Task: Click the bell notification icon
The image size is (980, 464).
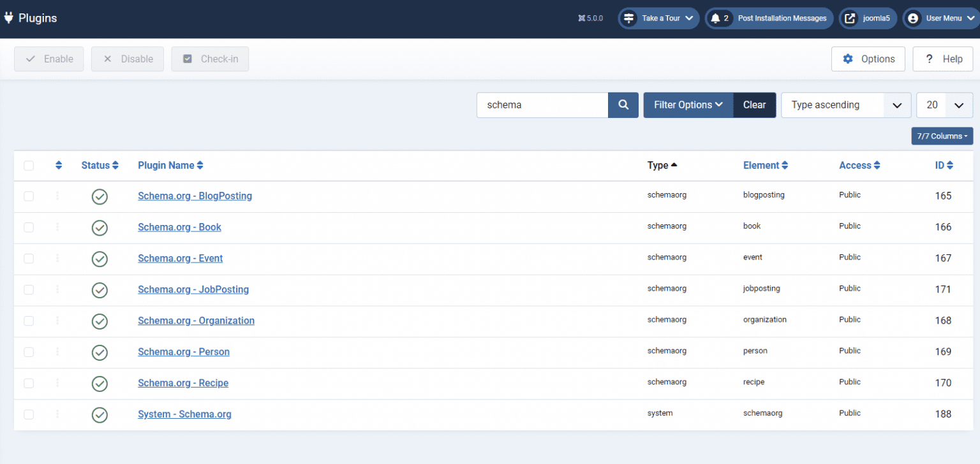Action: tap(715, 18)
